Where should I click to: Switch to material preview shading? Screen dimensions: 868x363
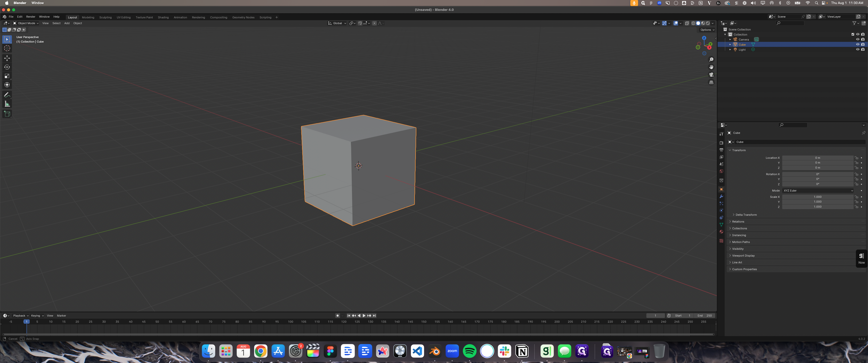[703, 23]
